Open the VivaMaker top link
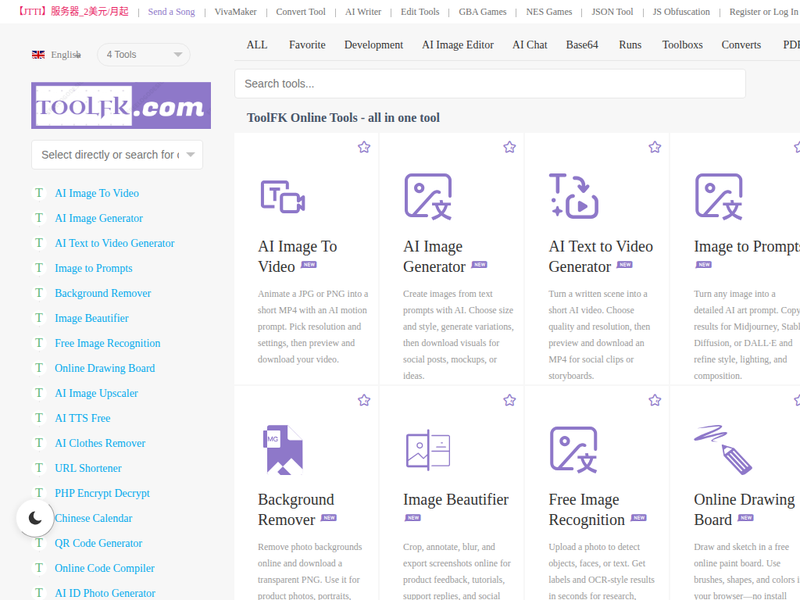This screenshot has height=600, width=800. (x=235, y=12)
